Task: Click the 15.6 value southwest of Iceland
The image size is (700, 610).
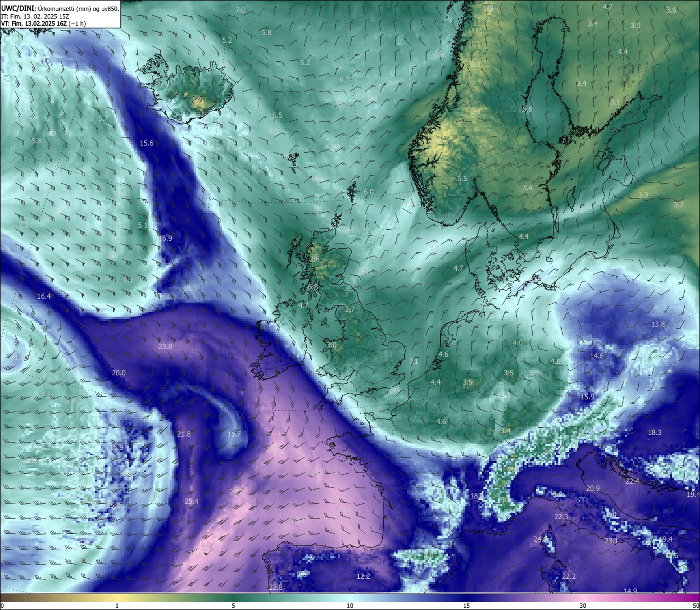Action: coord(147,143)
